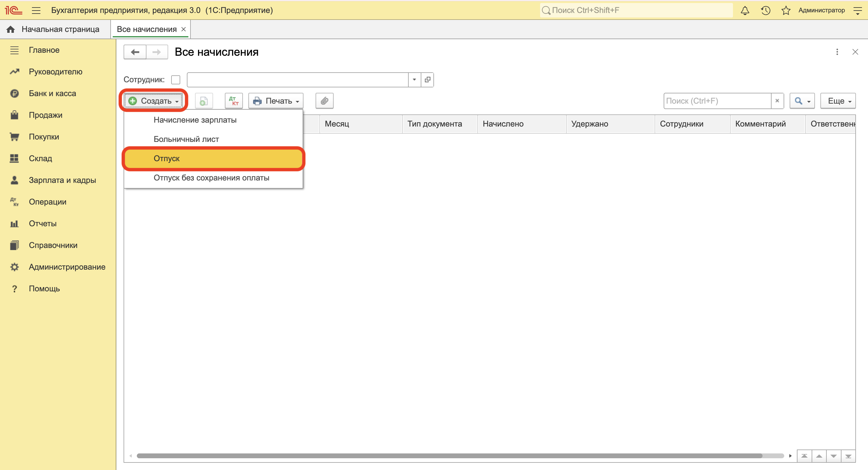868x470 pixels.
Task: Sort by the Месяц column header
Action: pos(361,124)
